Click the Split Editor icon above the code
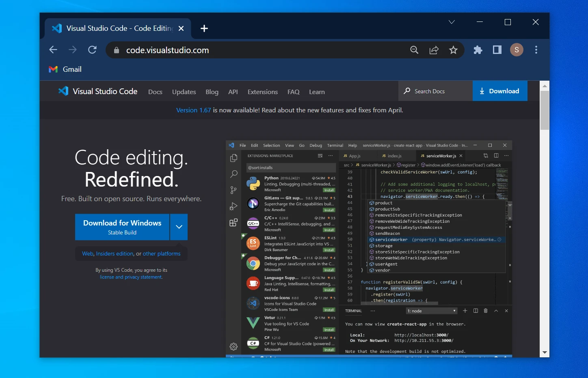 [x=496, y=155]
